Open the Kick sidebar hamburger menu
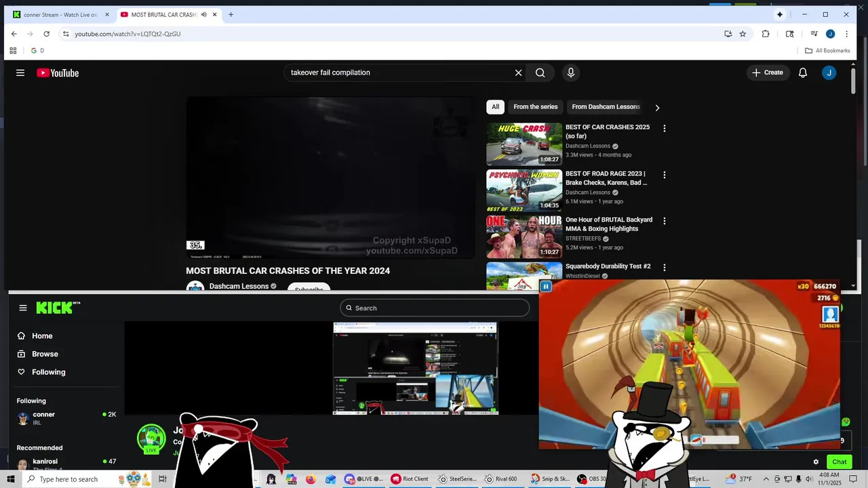Screen dimensions: 868x488 [23, 308]
